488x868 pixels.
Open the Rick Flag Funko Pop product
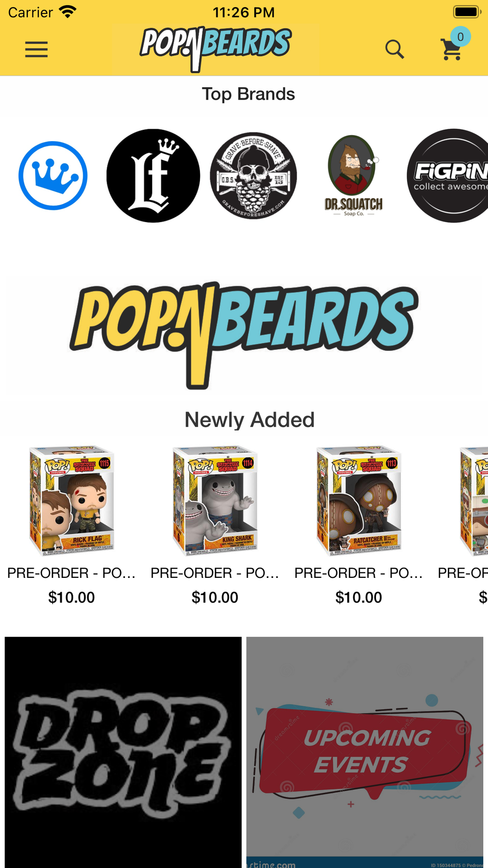[72, 501]
